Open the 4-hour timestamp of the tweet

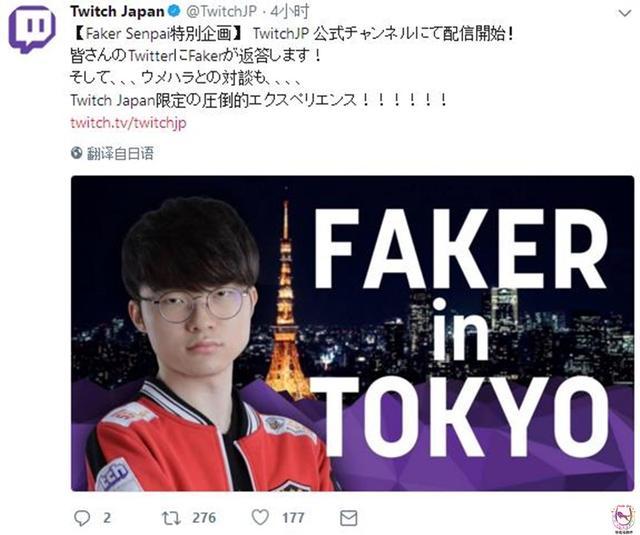pyautogui.click(x=289, y=11)
